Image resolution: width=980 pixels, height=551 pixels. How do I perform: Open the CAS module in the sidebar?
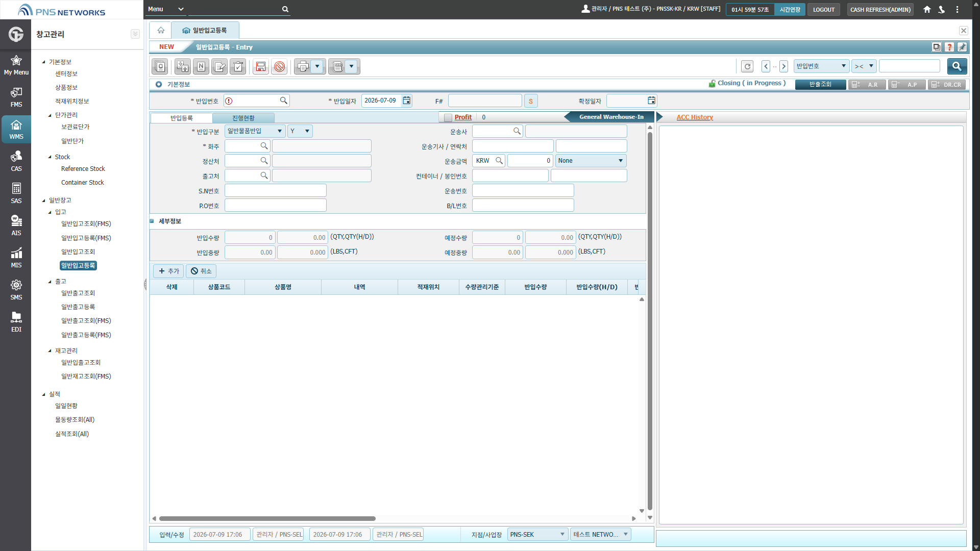(x=16, y=161)
